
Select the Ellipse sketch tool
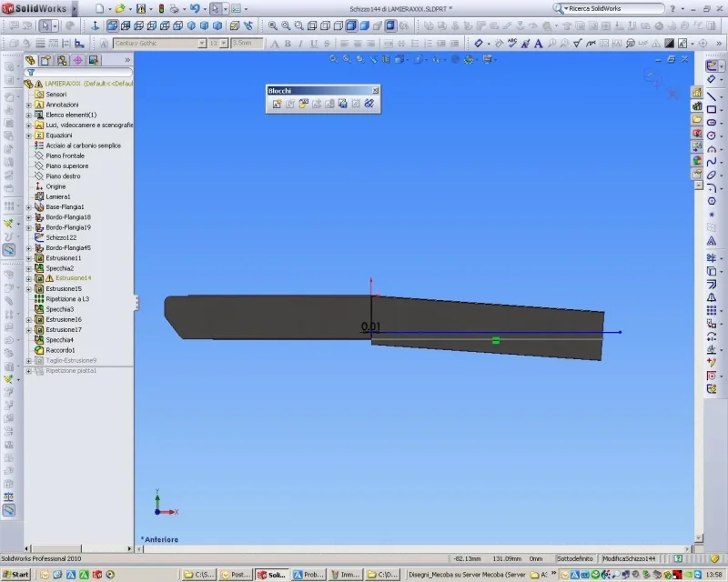click(712, 175)
